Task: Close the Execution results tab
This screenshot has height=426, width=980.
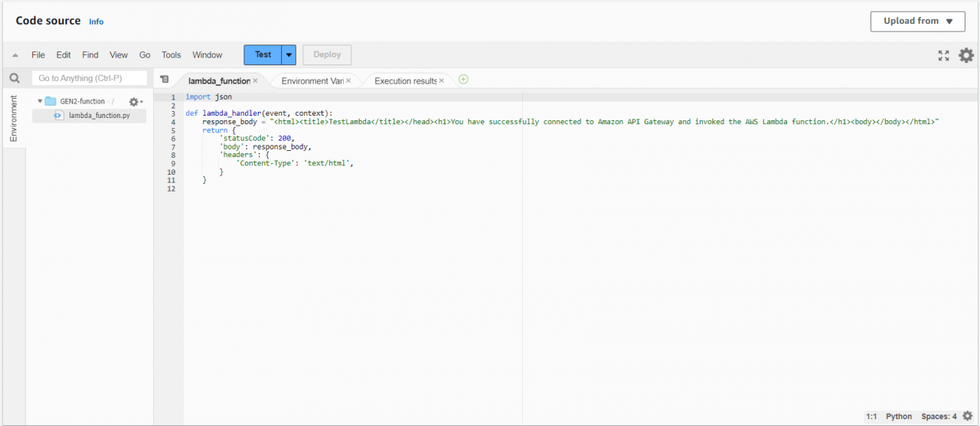Action: click(x=442, y=80)
